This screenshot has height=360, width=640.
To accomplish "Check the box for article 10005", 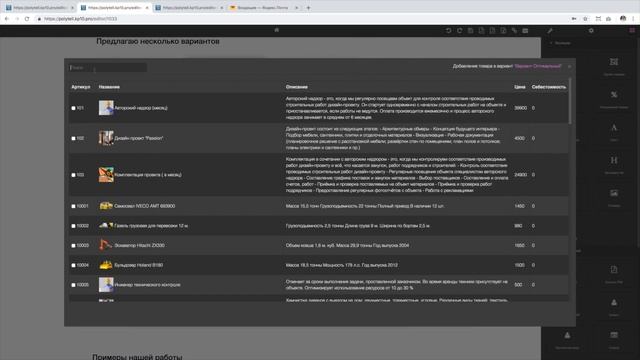I will click(73, 285).
